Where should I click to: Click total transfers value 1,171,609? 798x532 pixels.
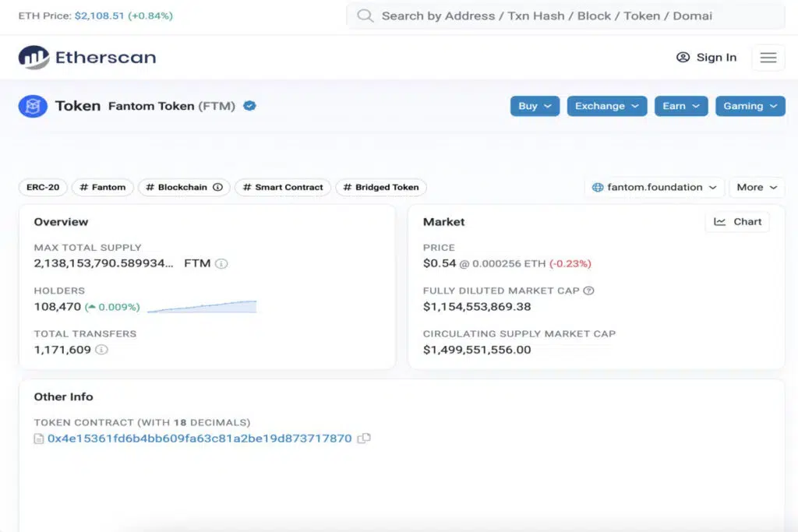click(x=62, y=350)
